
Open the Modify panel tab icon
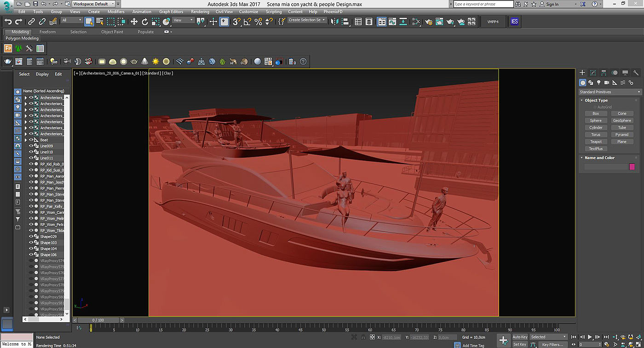[593, 73]
